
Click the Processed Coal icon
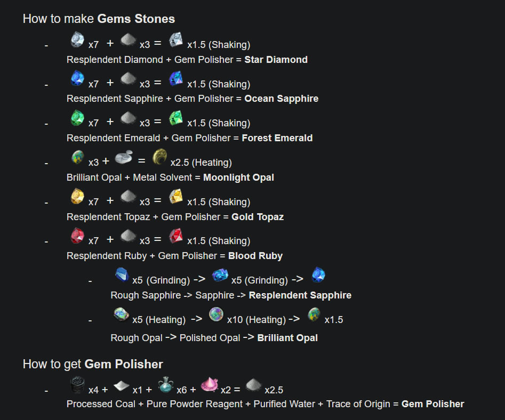click(x=78, y=385)
